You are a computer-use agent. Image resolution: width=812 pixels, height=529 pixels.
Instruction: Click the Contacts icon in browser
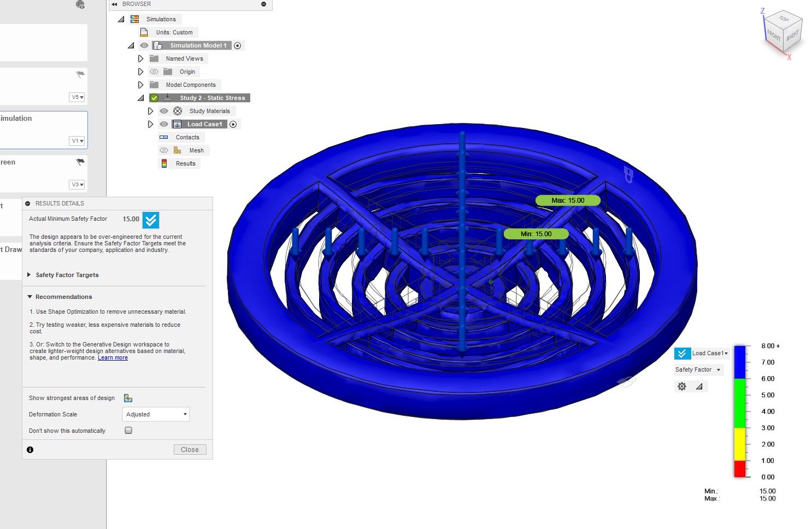(x=164, y=137)
